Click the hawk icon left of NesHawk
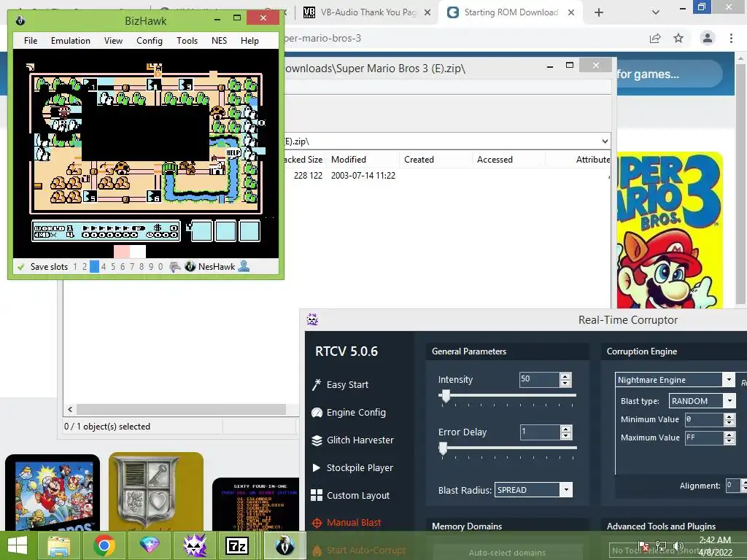The height and width of the screenshot is (560, 747). 175,267
